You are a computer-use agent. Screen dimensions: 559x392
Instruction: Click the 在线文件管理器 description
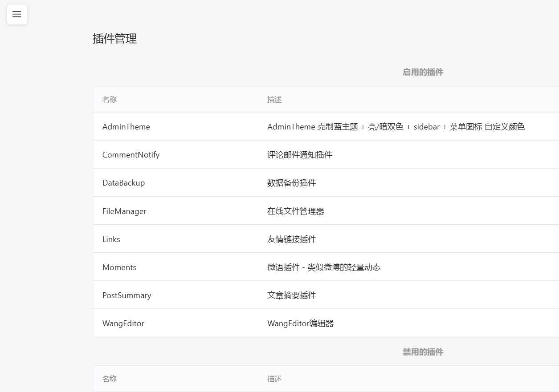click(x=296, y=211)
